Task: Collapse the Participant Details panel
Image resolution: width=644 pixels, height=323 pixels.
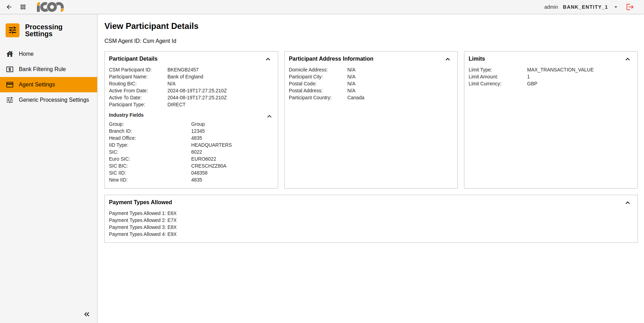Action: click(x=268, y=59)
